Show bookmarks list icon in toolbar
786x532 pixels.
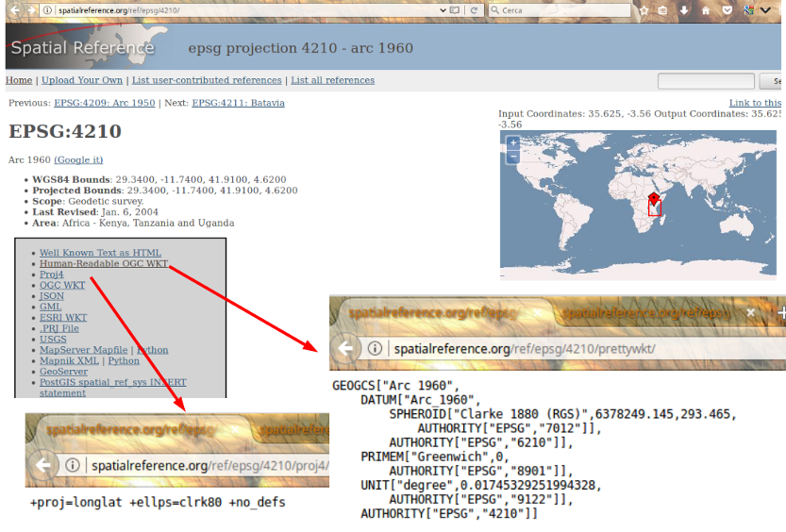click(662, 10)
